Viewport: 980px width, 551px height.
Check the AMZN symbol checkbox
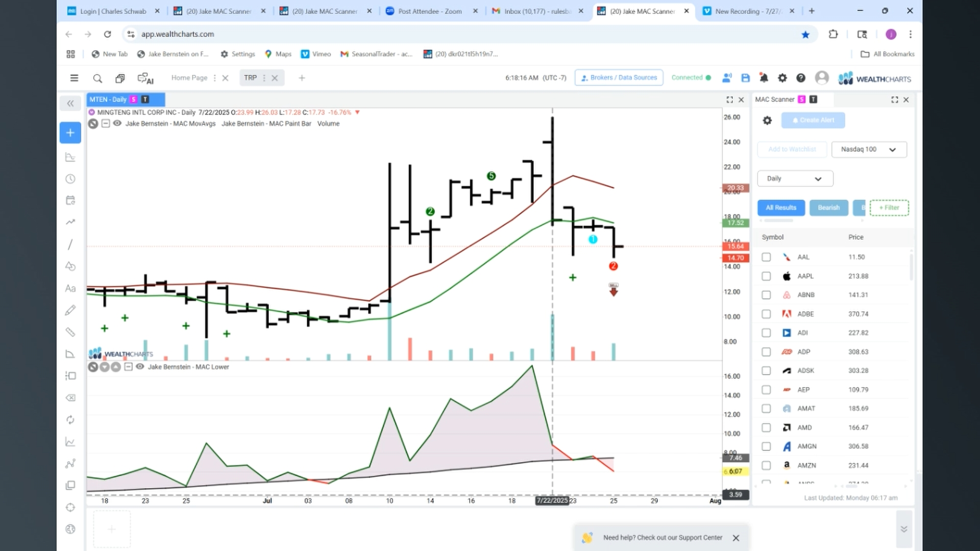[x=766, y=465]
